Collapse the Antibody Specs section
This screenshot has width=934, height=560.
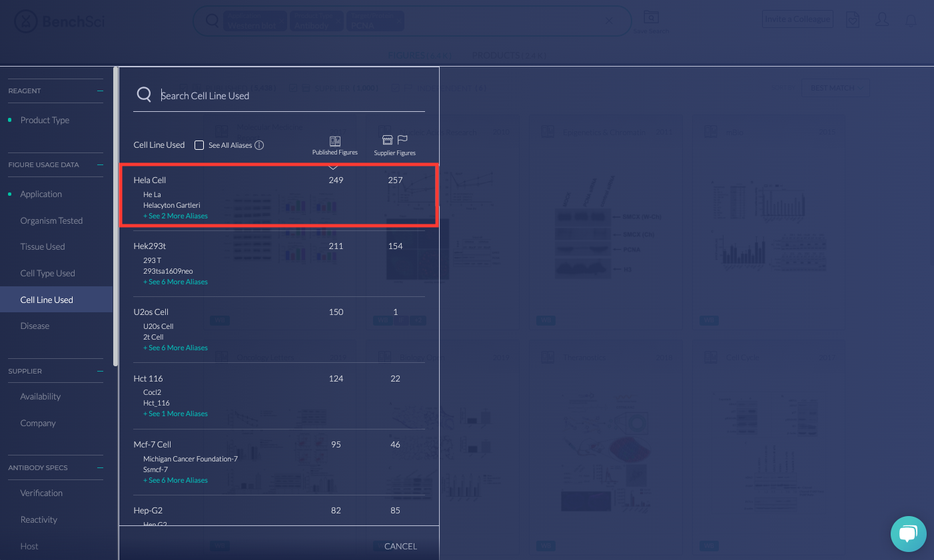(100, 467)
